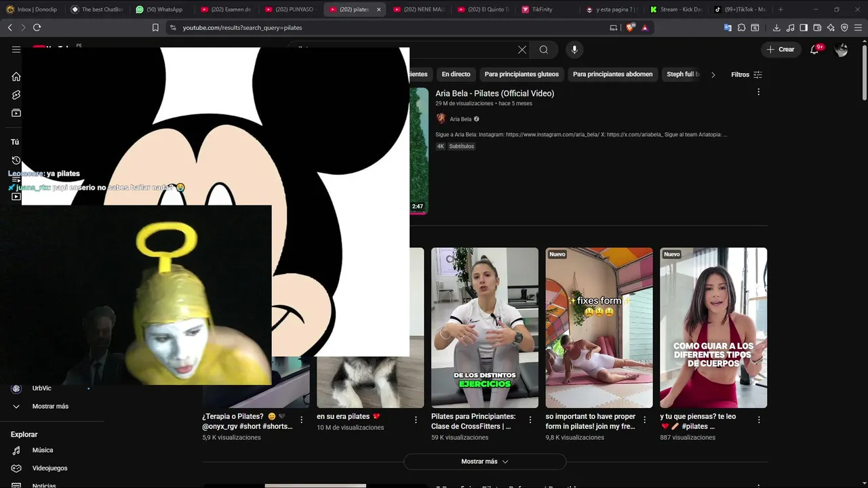Go back to the previous page

tap(9, 28)
